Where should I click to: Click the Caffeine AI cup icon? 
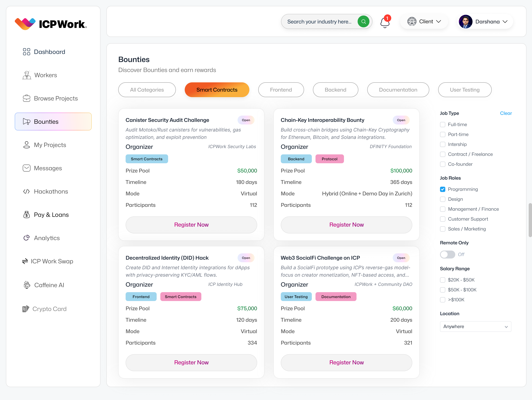(x=27, y=285)
